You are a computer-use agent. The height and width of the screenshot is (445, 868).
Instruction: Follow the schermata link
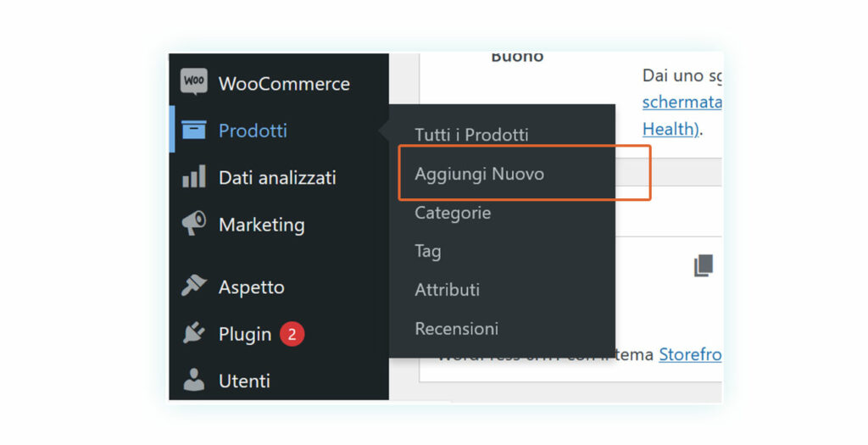pyautogui.click(x=682, y=103)
